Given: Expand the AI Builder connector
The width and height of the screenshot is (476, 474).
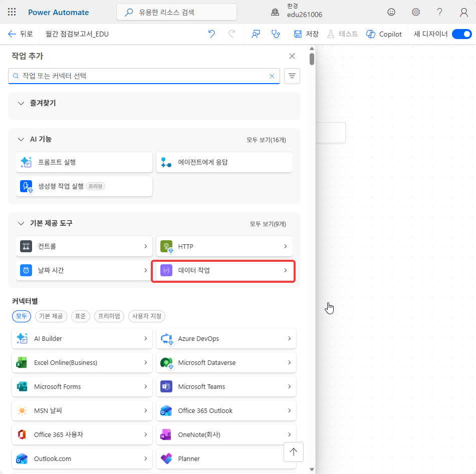Looking at the screenshot, I should 82,338.
